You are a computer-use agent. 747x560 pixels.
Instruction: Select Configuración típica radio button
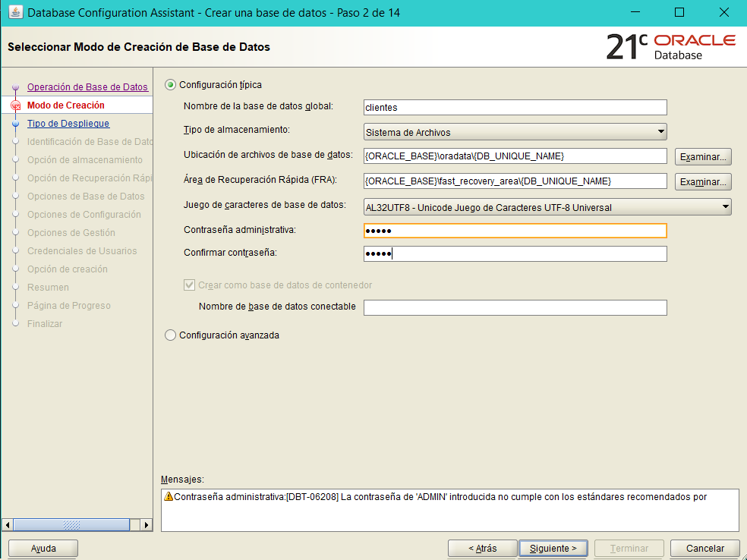[x=170, y=85]
